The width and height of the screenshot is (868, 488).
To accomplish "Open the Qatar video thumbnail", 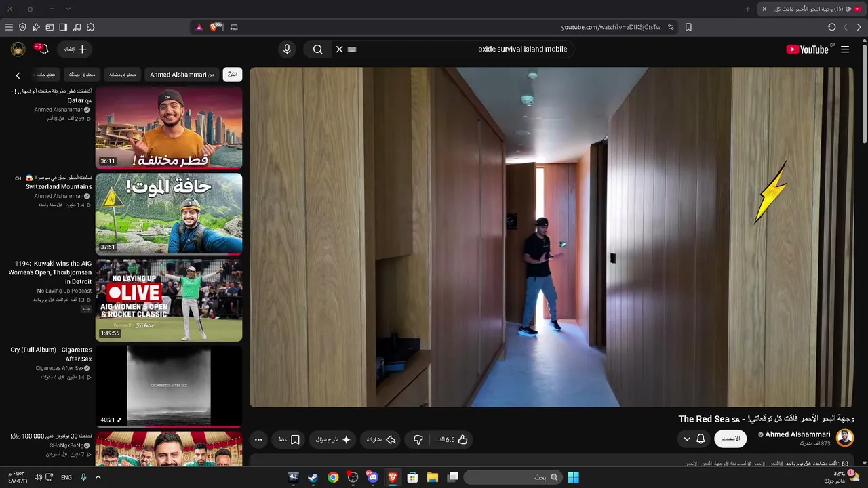I will [x=169, y=127].
